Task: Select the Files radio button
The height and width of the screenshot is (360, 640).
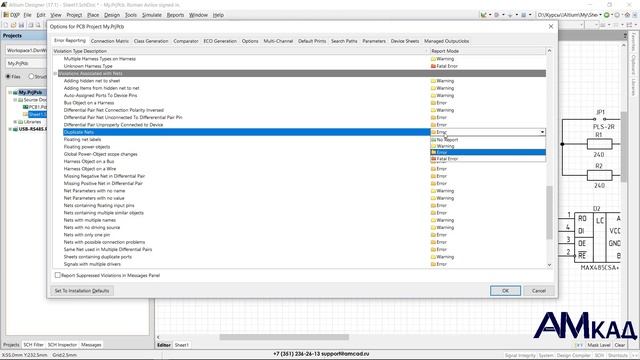Action: (8, 76)
